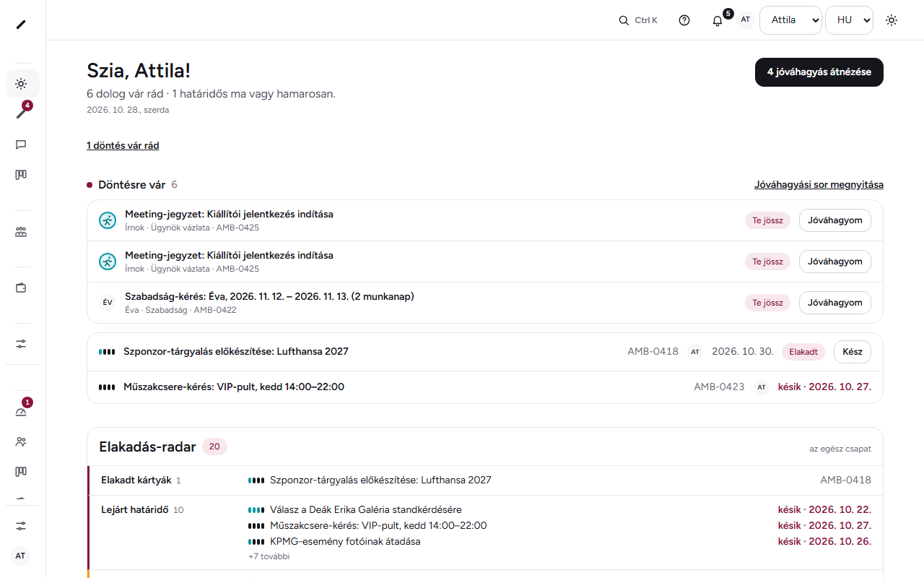
Task: Open 'Válasz a Deák Erika Galéria standkérdésére'
Action: click(x=366, y=509)
